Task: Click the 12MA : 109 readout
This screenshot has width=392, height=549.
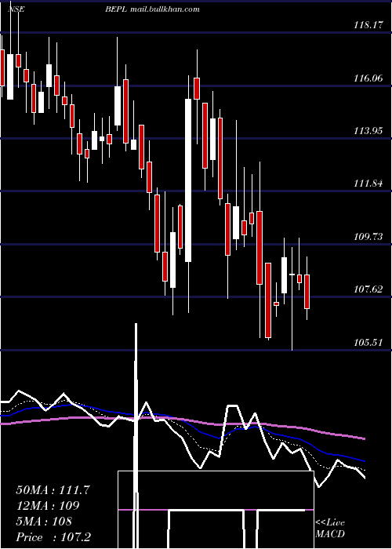Action: click(x=48, y=506)
